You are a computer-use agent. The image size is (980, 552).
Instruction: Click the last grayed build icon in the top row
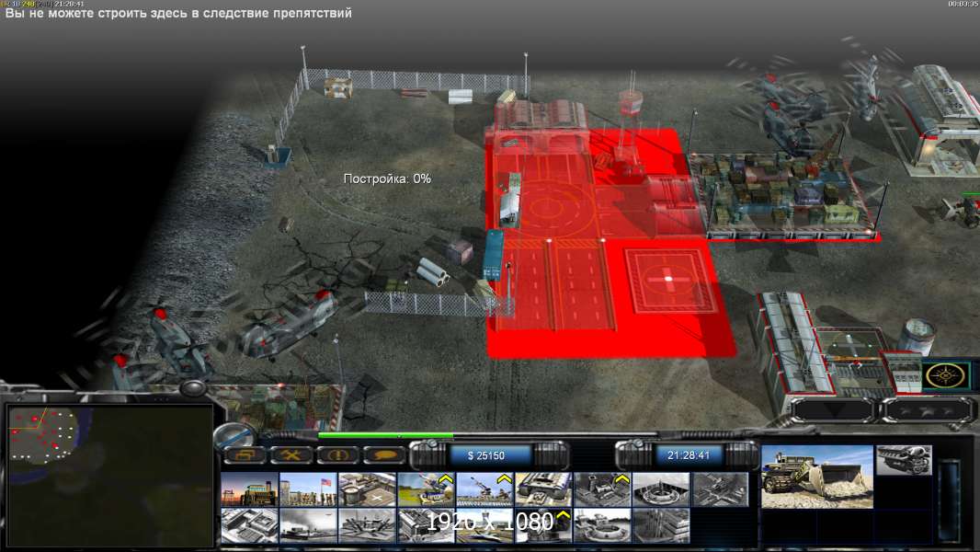click(x=720, y=489)
